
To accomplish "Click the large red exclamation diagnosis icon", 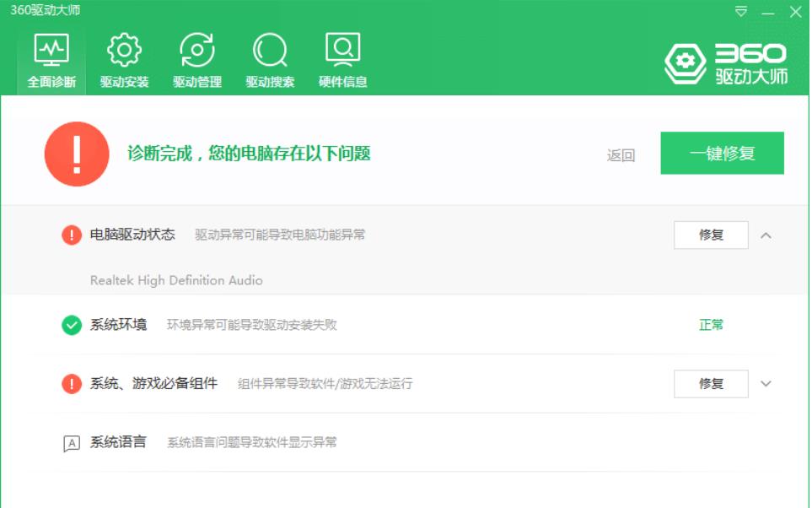I will click(77, 154).
